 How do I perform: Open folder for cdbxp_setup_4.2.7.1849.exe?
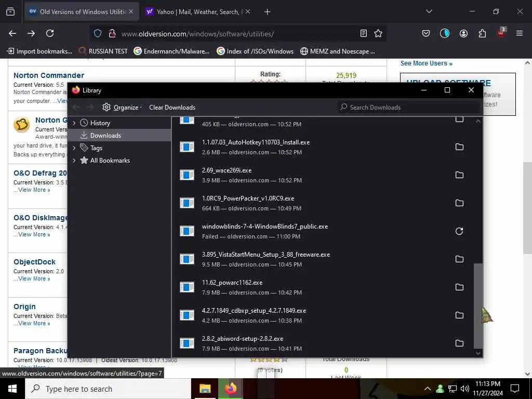pyautogui.click(x=459, y=315)
